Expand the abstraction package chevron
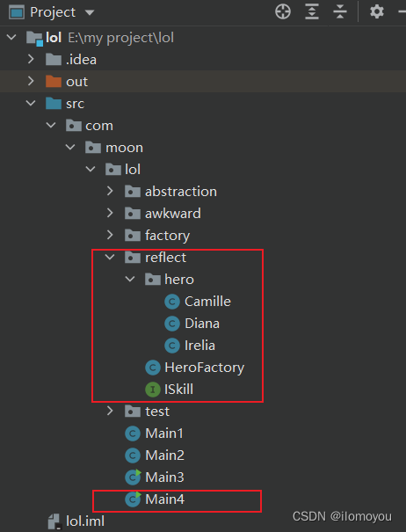 110,192
